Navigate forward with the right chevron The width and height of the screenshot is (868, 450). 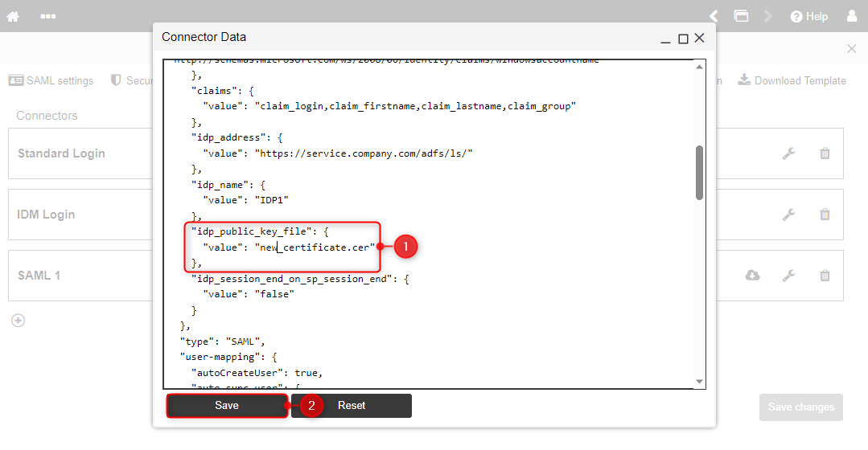tap(767, 16)
